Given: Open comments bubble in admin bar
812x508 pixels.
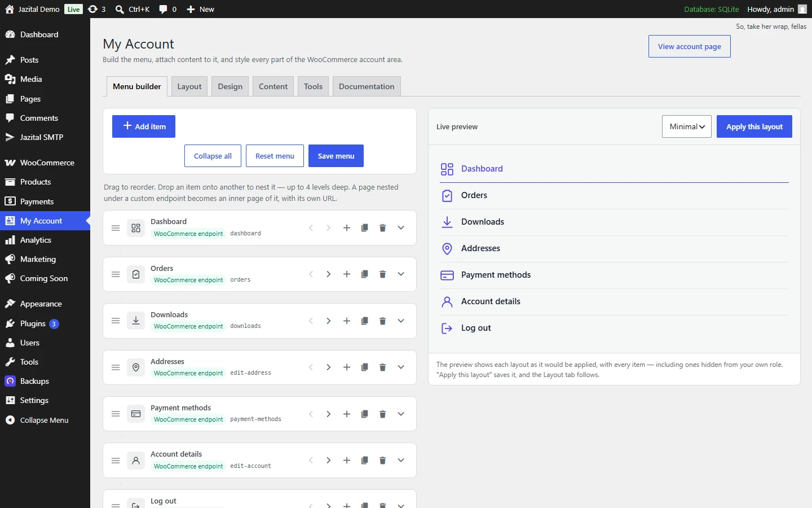Looking at the screenshot, I should click(167, 9).
